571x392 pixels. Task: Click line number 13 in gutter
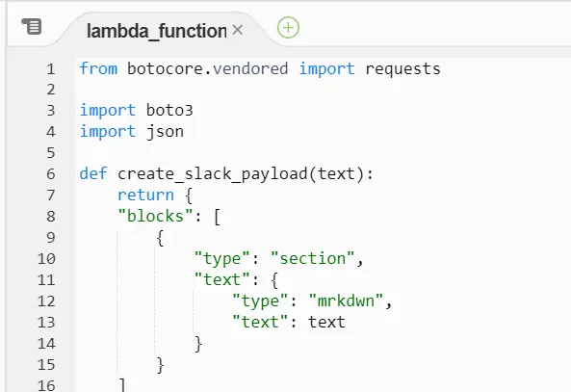46,323
